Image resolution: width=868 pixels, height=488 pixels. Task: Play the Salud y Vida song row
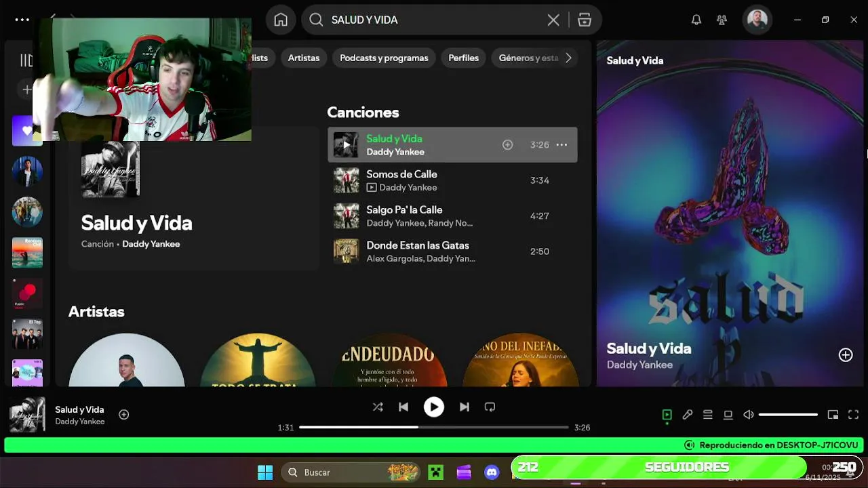tap(452, 144)
